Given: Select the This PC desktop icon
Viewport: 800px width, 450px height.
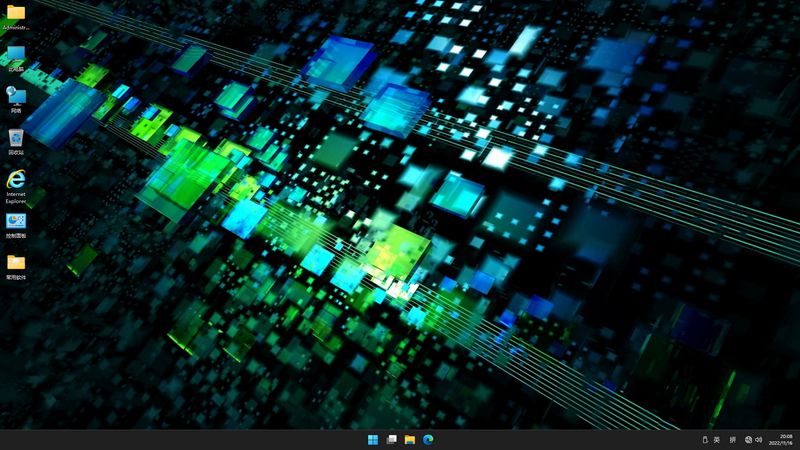Looking at the screenshot, I should coord(16,55).
